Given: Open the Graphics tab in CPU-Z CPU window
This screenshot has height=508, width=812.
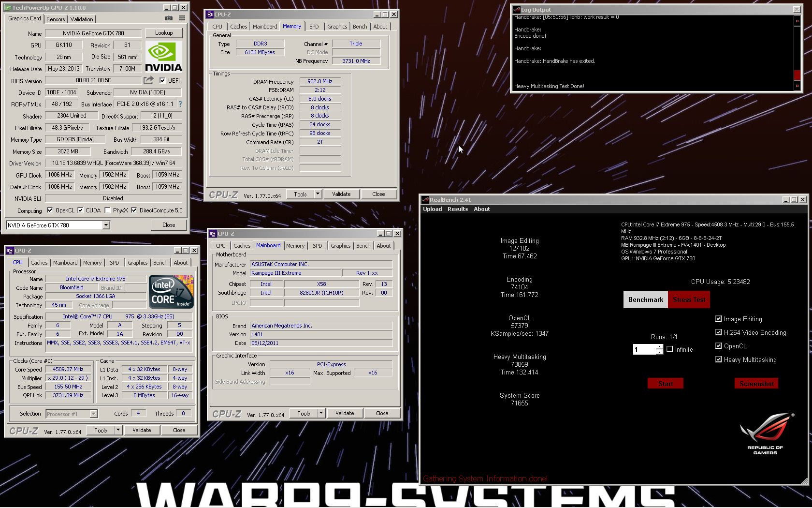Looking at the screenshot, I should (138, 263).
